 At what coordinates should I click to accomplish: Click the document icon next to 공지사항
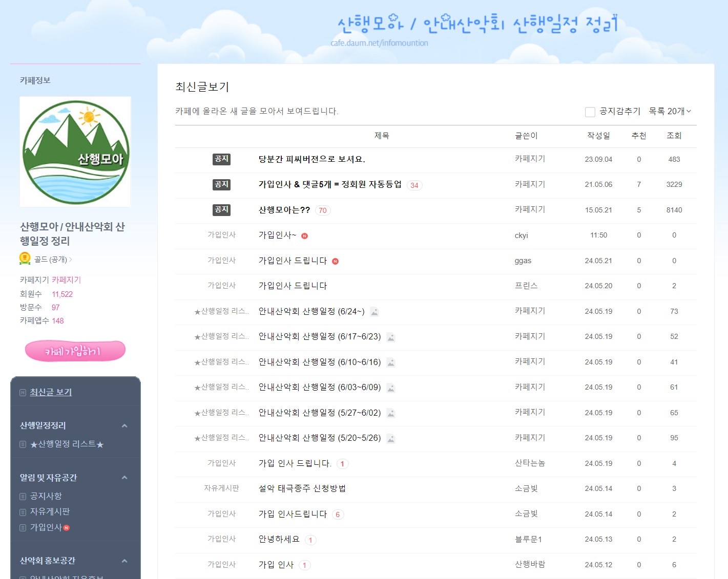pyautogui.click(x=22, y=496)
